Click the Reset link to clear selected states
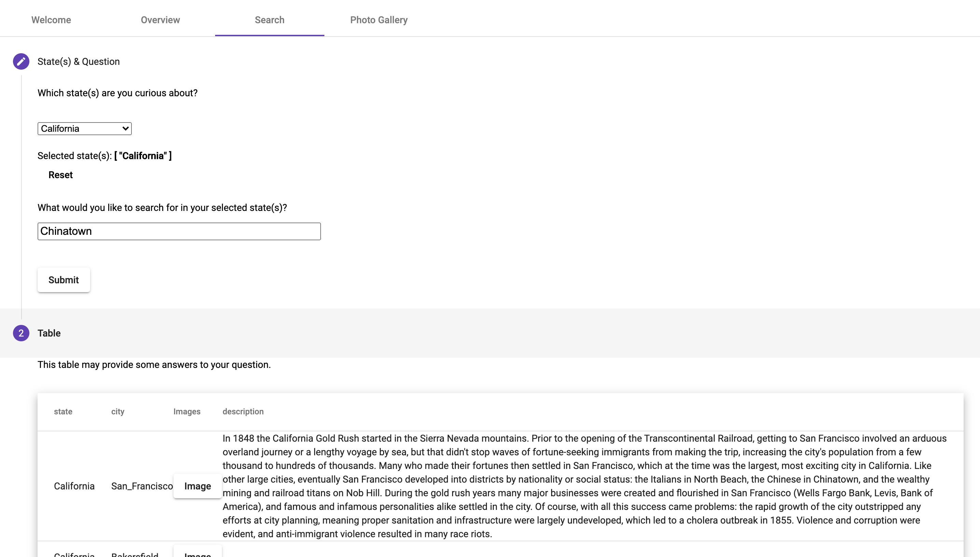This screenshot has height=557, width=980. (60, 174)
